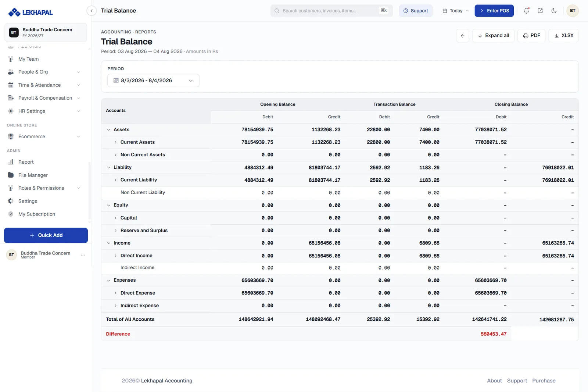Click the Purchase footer link
The height and width of the screenshot is (392, 588).
[544, 381]
